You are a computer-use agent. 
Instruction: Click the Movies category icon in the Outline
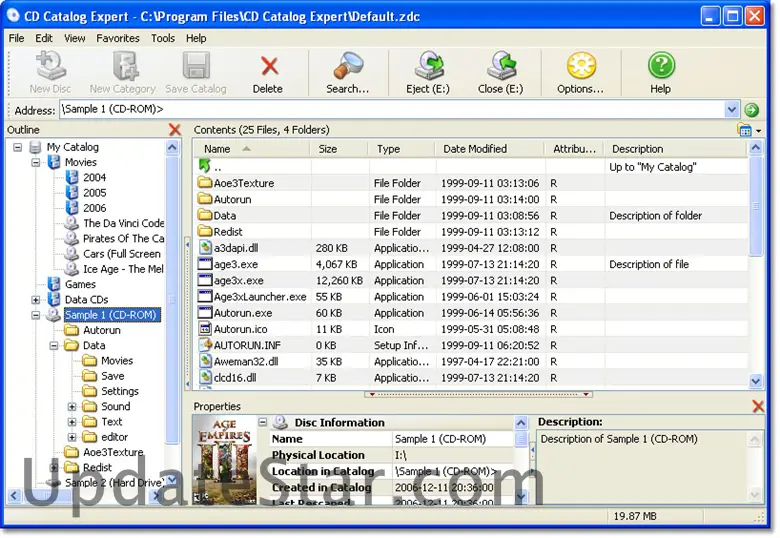pos(54,162)
